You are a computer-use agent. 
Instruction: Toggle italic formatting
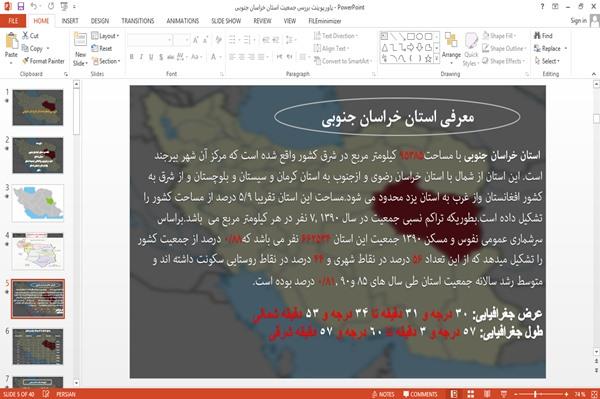point(141,57)
